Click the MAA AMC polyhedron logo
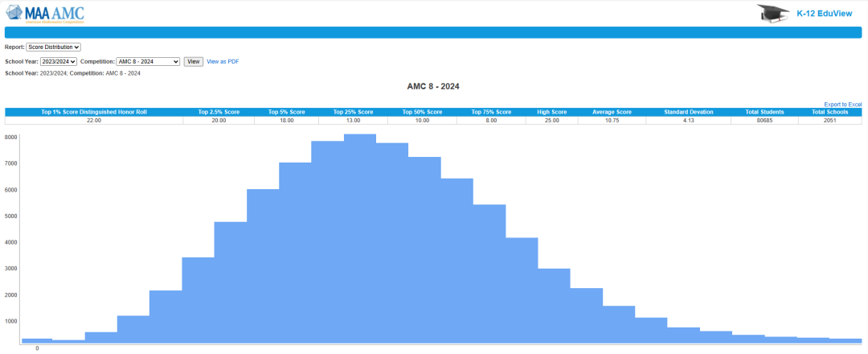This screenshot has width=868, height=354. pyautogui.click(x=15, y=12)
